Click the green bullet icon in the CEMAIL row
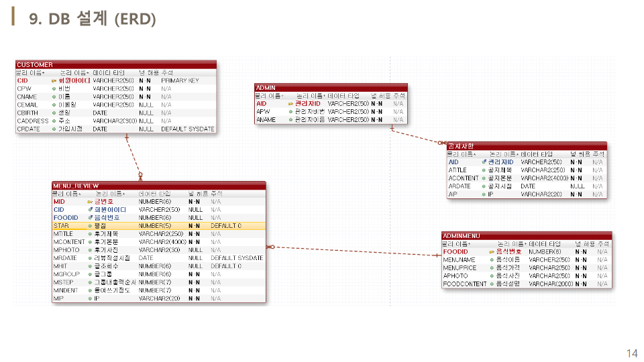The height and width of the screenshot is (362, 644). pyautogui.click(x=54, y=105)
